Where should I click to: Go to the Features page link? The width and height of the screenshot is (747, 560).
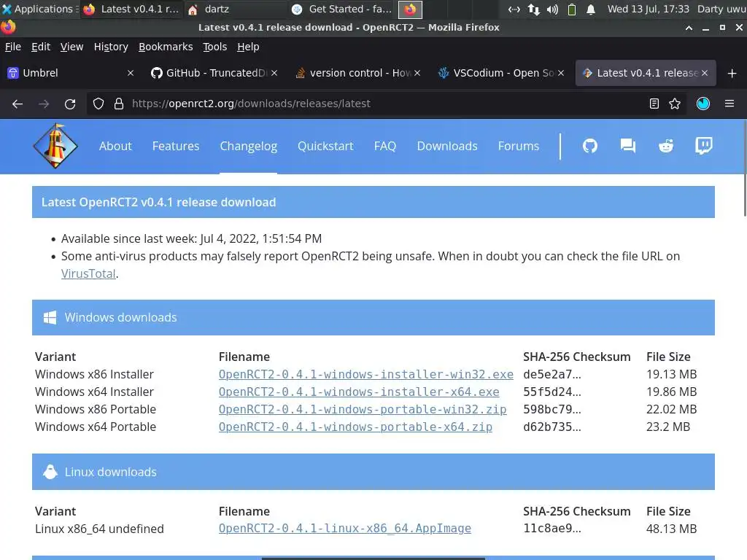(176, 146)
